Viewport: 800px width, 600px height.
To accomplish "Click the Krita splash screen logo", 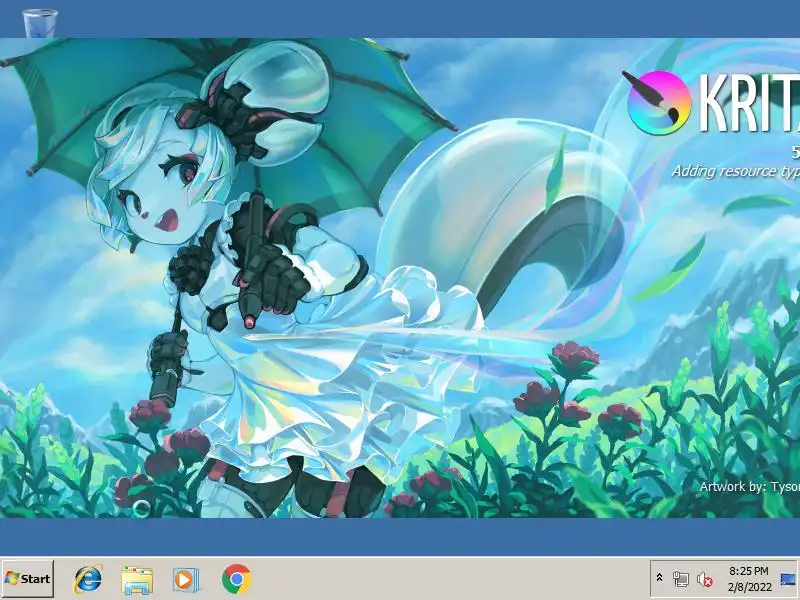I will click(659, 102).
